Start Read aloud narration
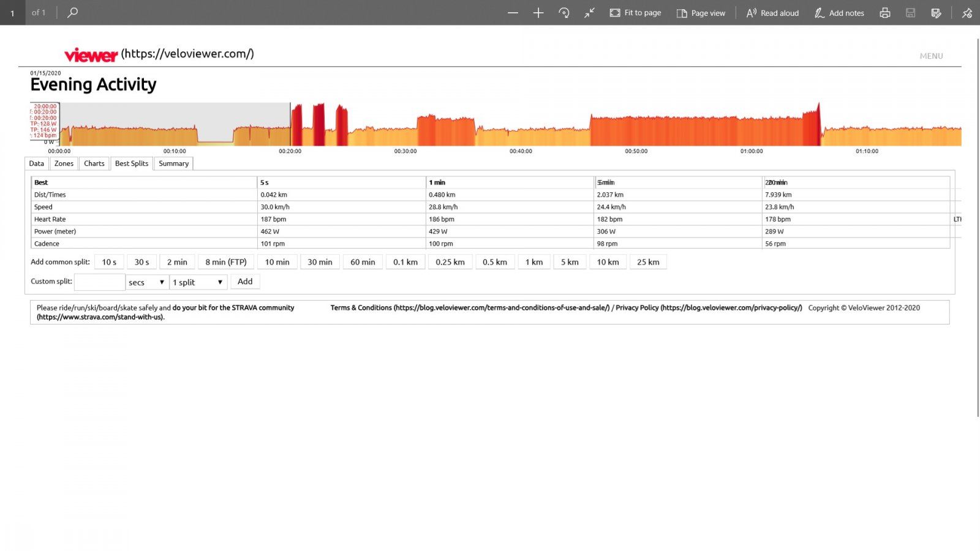The image size is (980, 551). tap(772, 13)
